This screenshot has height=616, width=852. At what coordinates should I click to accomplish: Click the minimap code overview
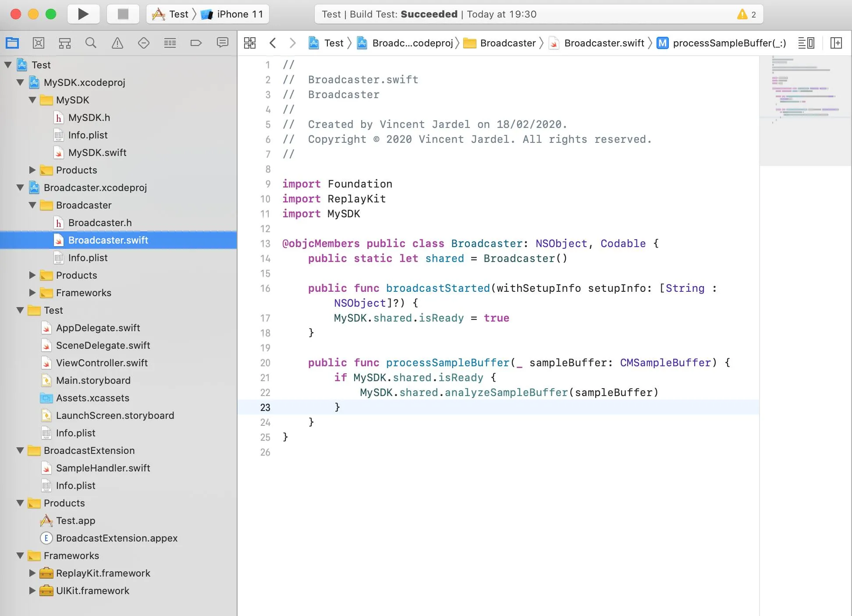point(805,92)
